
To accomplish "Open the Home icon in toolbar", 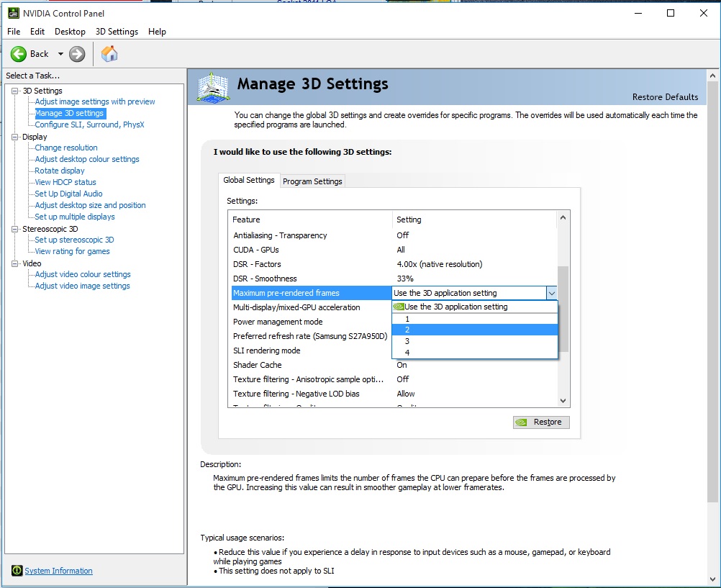I will 109,54.
